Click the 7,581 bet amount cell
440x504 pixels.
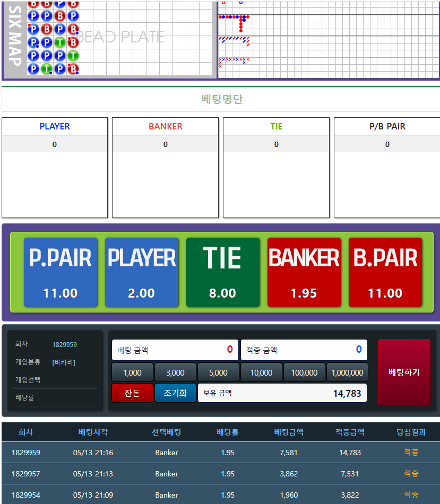[289, 453]
